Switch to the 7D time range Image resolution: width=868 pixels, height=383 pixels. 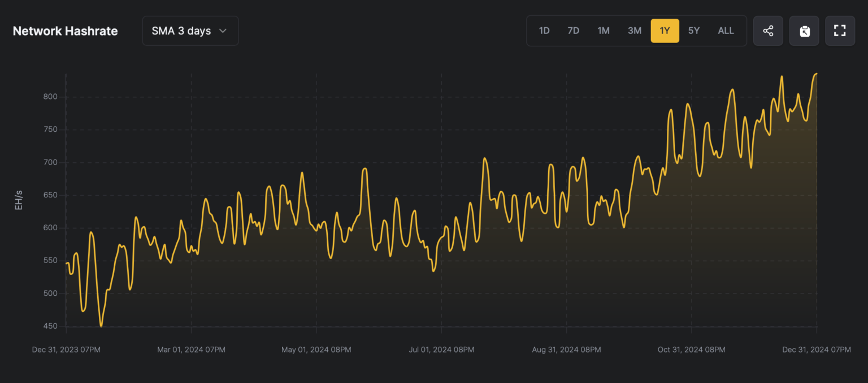click(x=573, y=31)
